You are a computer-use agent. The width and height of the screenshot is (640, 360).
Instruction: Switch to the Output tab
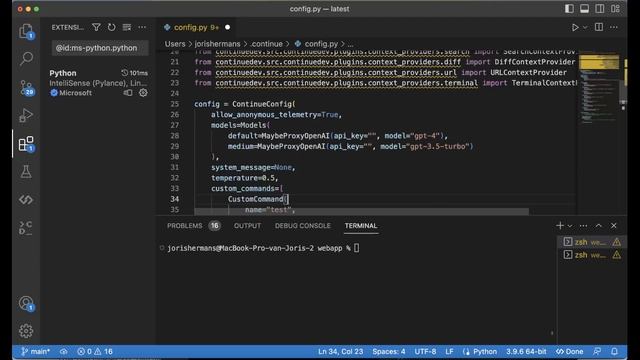(247, 226)
